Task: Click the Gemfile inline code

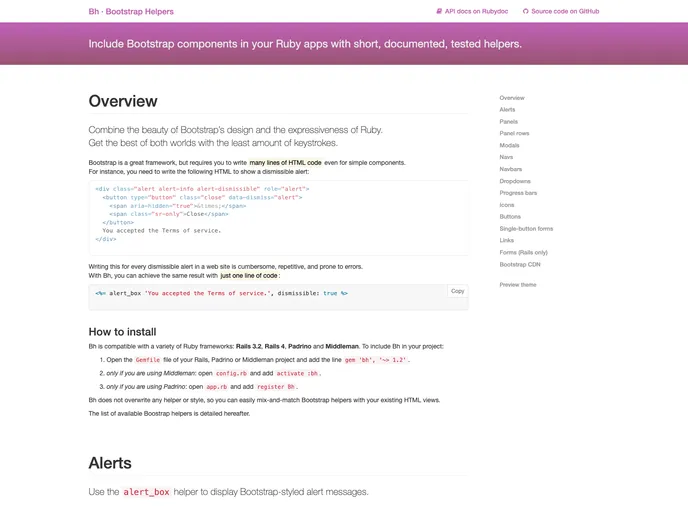Action: pyautogui.click(x=148, y=360)
